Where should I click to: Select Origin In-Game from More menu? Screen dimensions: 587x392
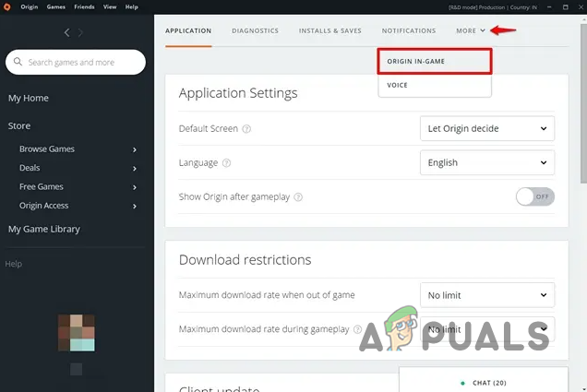point(435,62)
